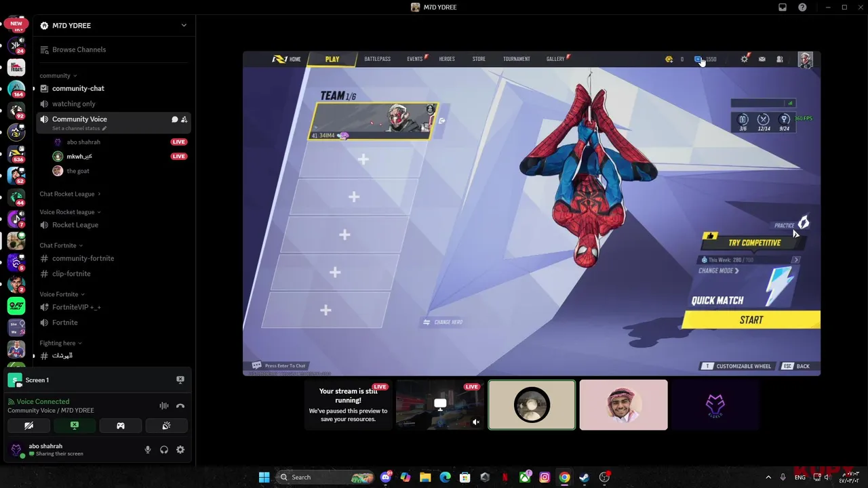Open the GALLERY tab in the stream
The height and width of the screenshot is (488, 868).
pyautogui.click(x=555, y=59)
